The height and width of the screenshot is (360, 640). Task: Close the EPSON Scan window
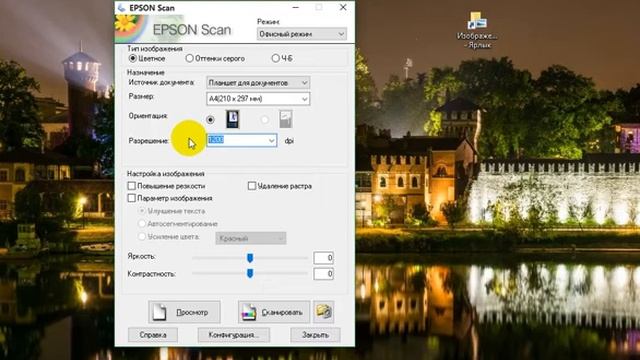tap(343, 7)
